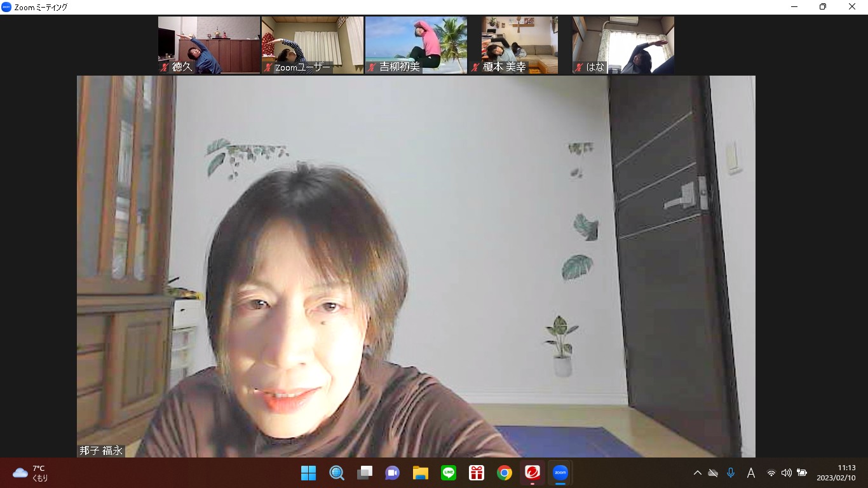This screenshot has width=868, height=488.
Task: Click the 邦子 福永 speaker name label
Action: coord(101,451)
